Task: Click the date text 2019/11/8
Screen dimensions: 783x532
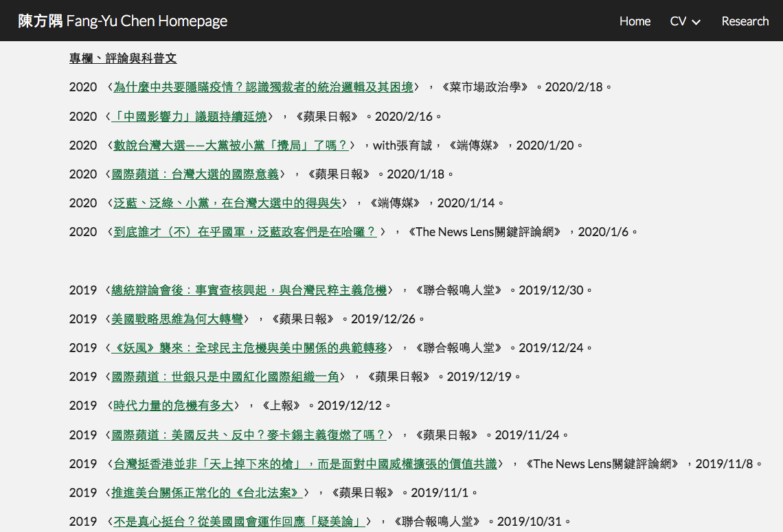Action: coord(724,465)
